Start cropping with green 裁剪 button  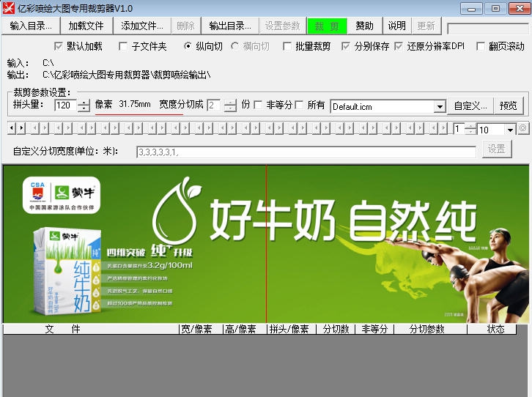click(327, 26)
